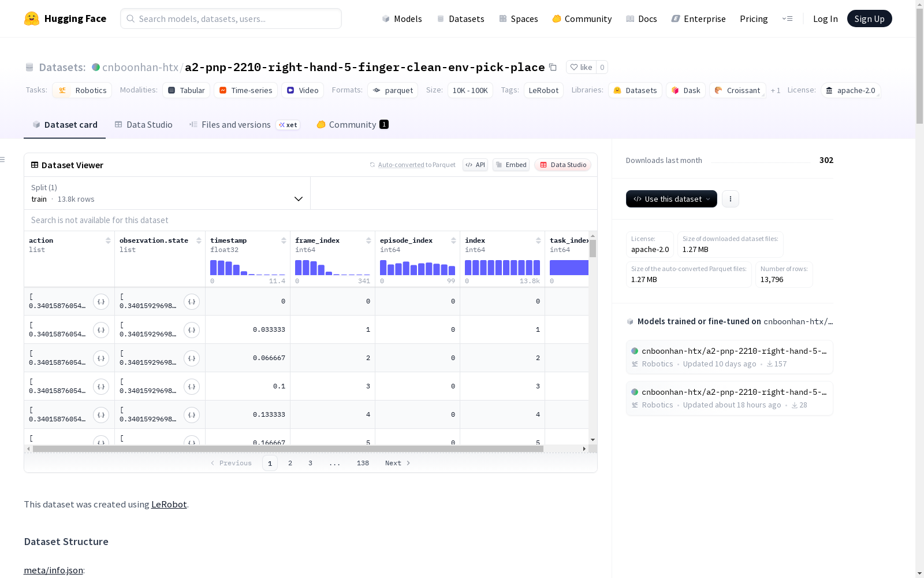
Task: Click the episode_index histogram distribution bars
Action: [x=418, y=267]
